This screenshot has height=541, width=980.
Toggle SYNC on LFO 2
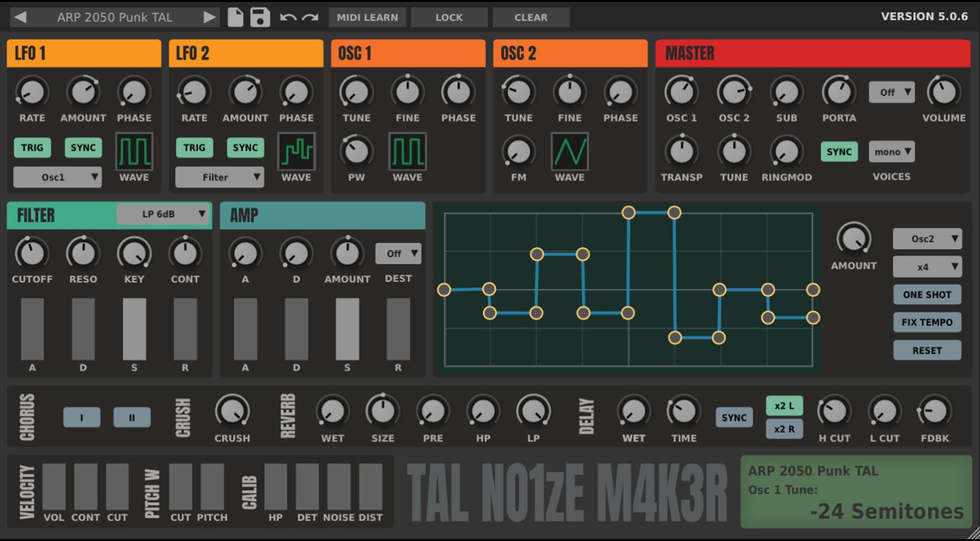click(245, 147)
